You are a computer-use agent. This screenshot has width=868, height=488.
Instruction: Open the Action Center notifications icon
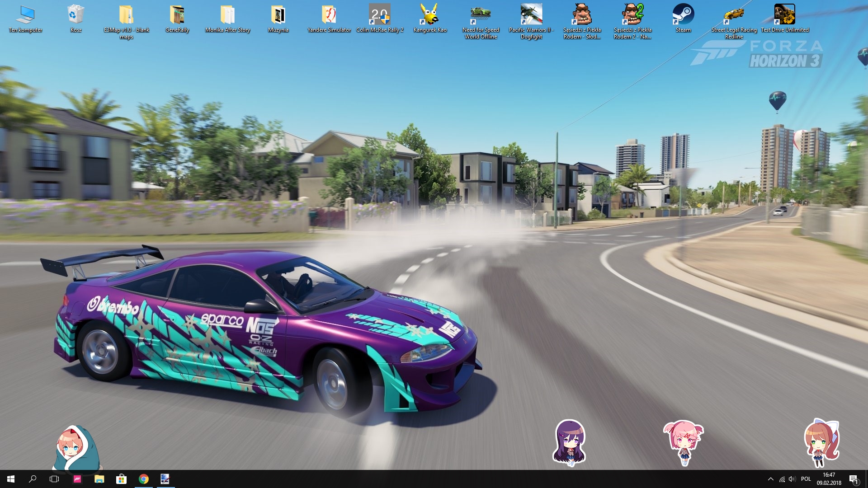(x=854, y=479)
